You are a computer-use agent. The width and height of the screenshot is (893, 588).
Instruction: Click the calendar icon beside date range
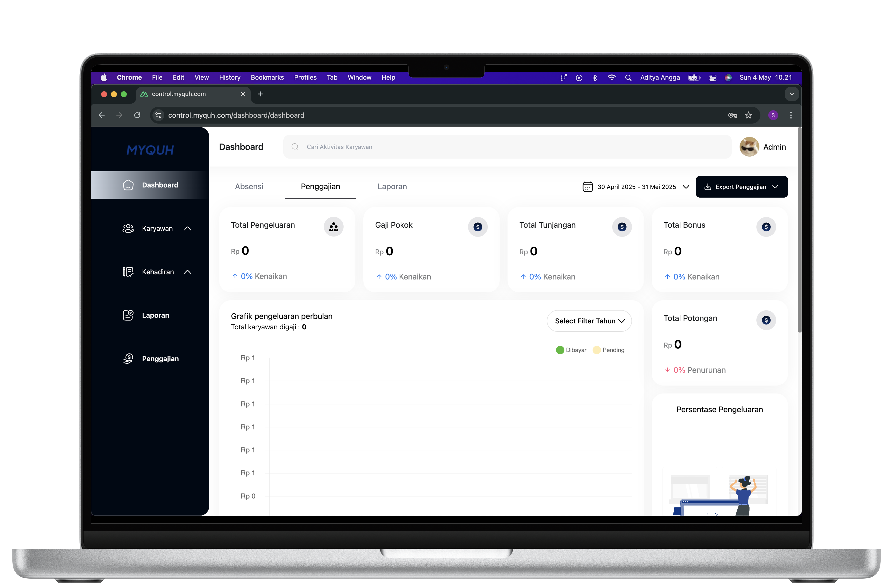587,187
